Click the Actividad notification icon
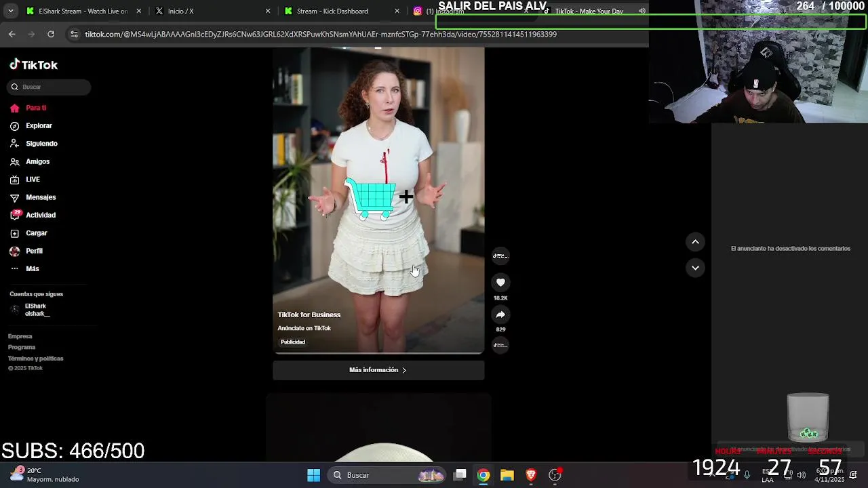Image resolution: width=868 pixels, height=488 pixels. (x=15, y=215)
